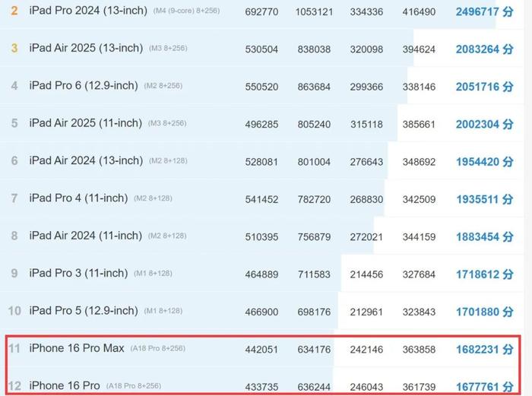
Task: Open iPad Air 2024 (11-inch) entry
Action: pyautogui.click(x=85, y=236)
